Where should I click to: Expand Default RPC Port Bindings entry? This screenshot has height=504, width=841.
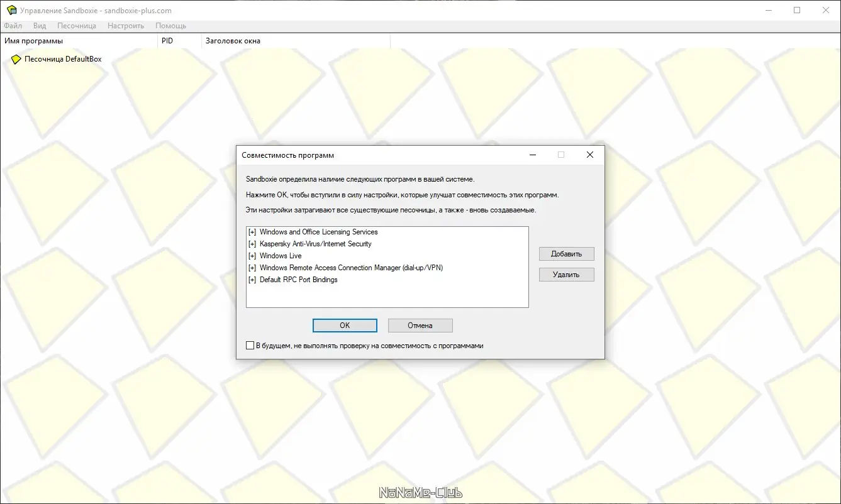[252, 280]
